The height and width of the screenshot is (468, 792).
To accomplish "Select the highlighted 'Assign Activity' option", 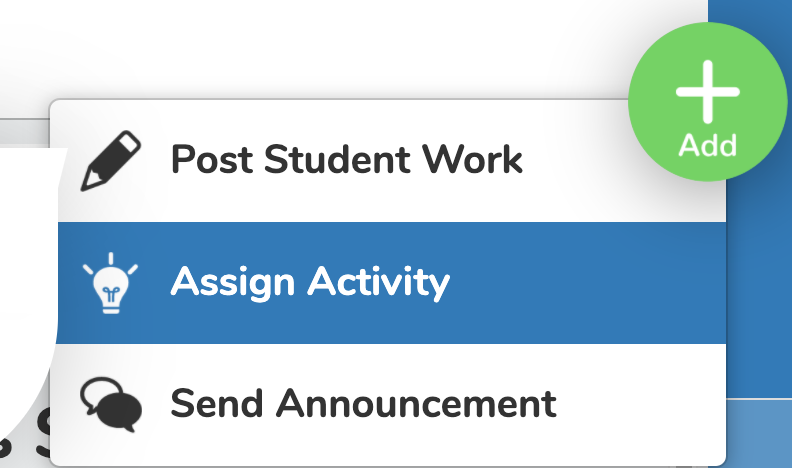I will tap(391, 283).
